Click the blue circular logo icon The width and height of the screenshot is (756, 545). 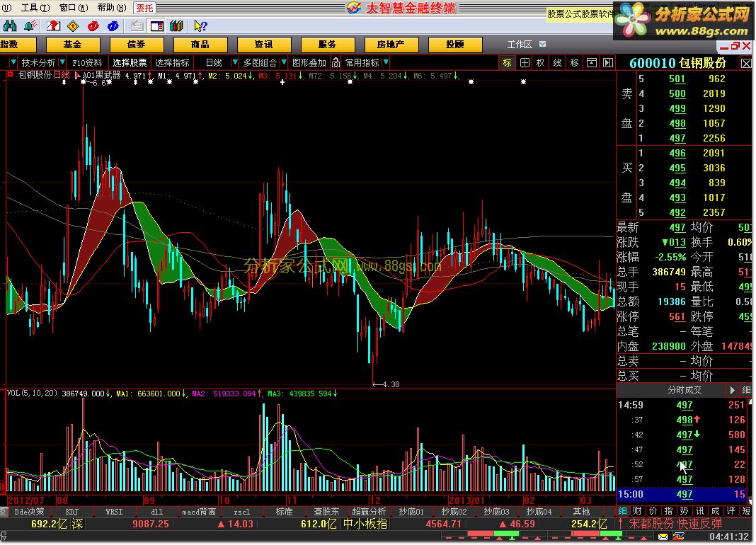click(113, 25)
